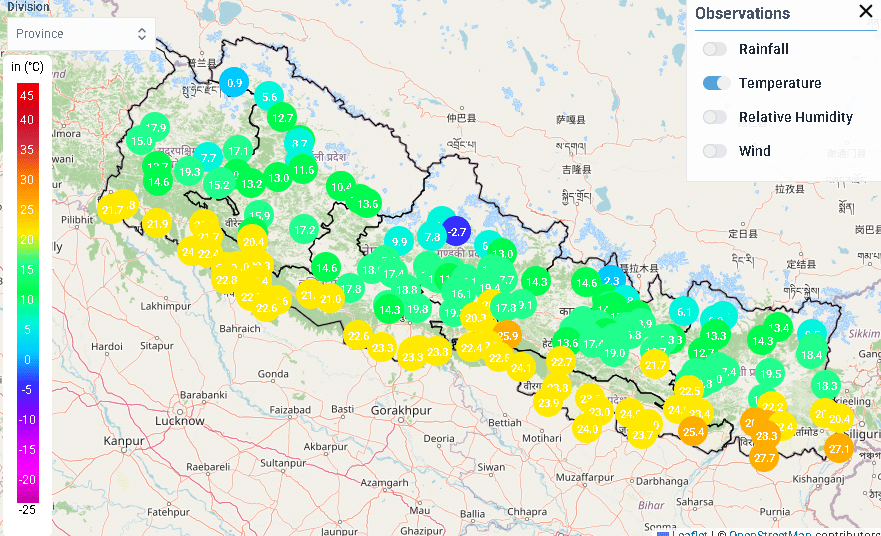Image resolution: width=881 pixels, height=536 pixels.
Task: Click the 19.3 station marker
Action: coord(190,172)
